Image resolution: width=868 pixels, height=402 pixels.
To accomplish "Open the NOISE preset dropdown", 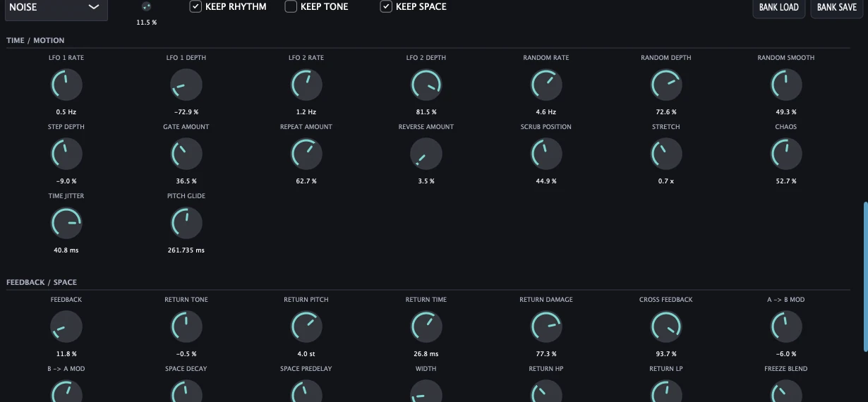I will tap(55, 7).
